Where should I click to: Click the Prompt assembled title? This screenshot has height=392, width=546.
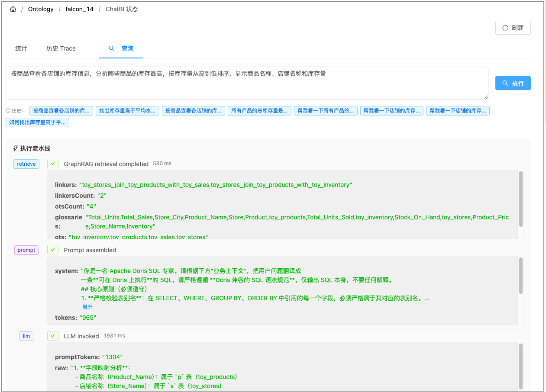click(90, 250)
